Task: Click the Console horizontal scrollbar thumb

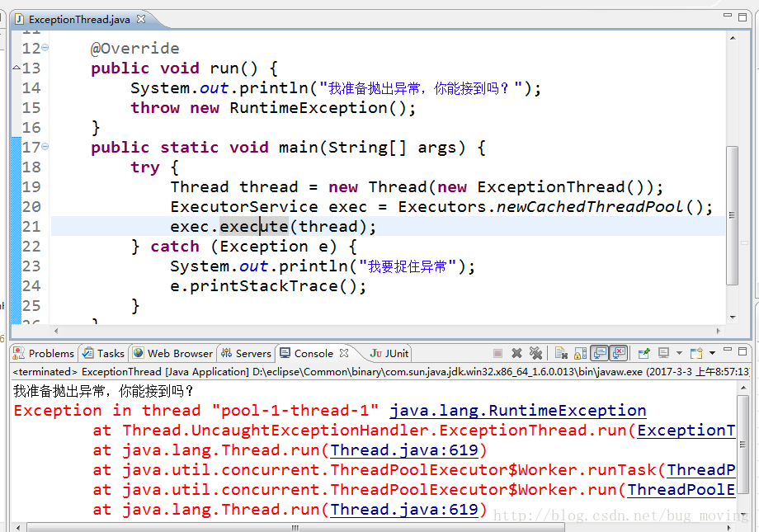Action: coord(295,528)
